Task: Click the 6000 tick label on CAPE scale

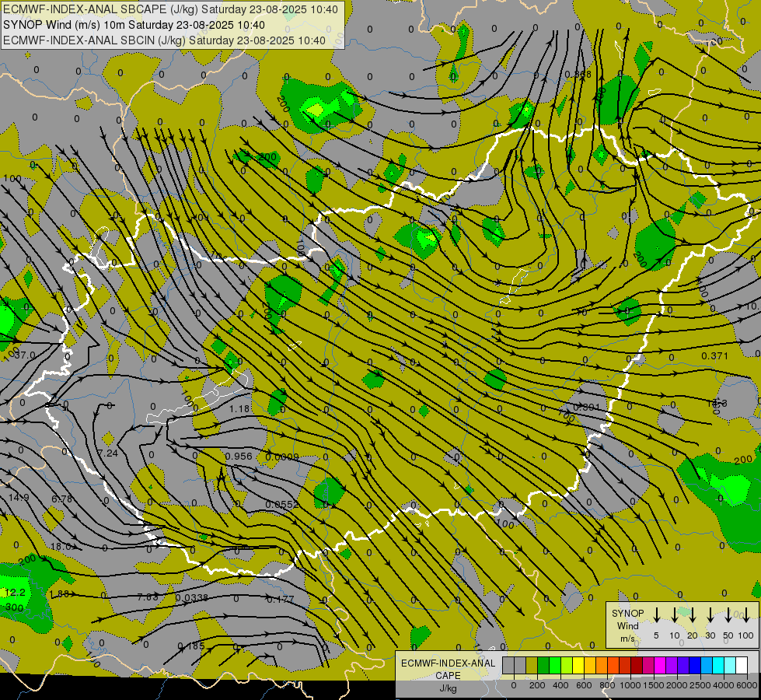Action: click(747, 685)
